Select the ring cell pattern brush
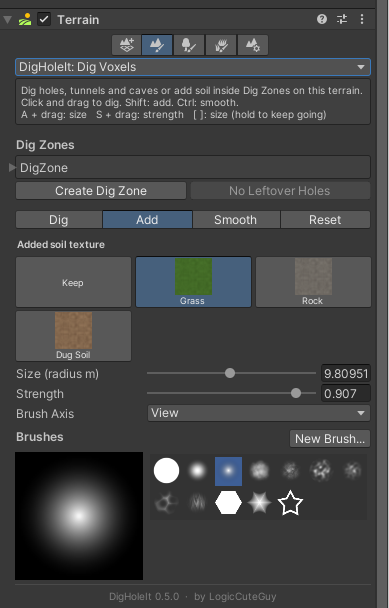 [166, 503]
